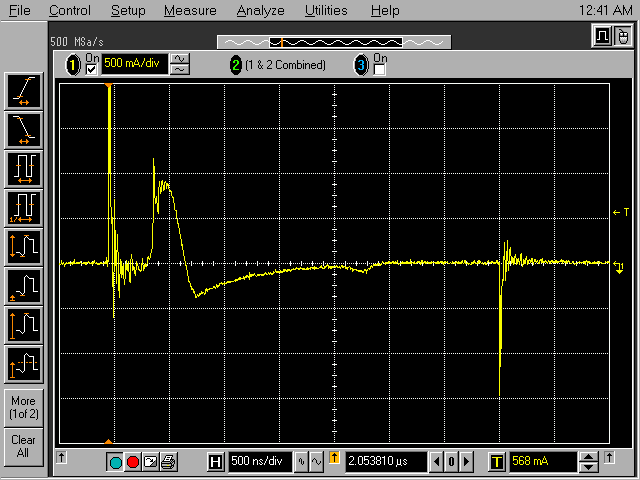Screen dimensions: 640x480
Task: Click the channel 1 ground marker on right
Action: pos(619,267)
